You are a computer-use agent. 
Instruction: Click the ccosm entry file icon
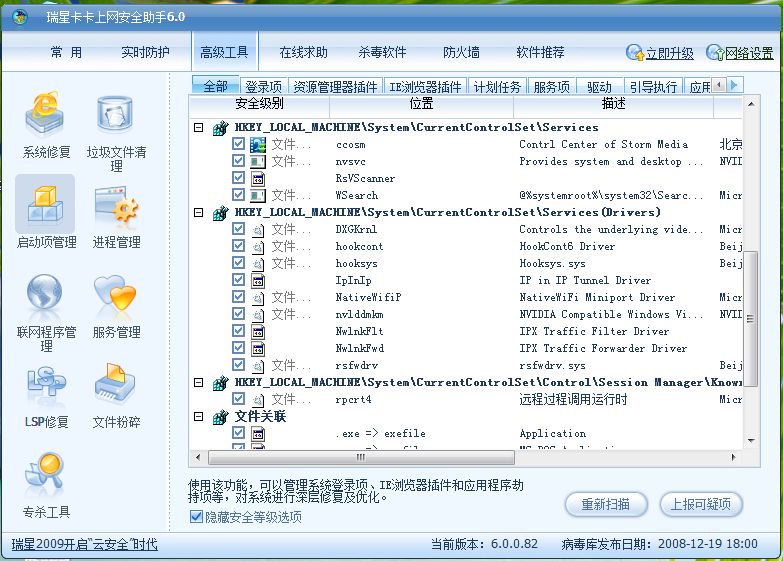(258, 145)
